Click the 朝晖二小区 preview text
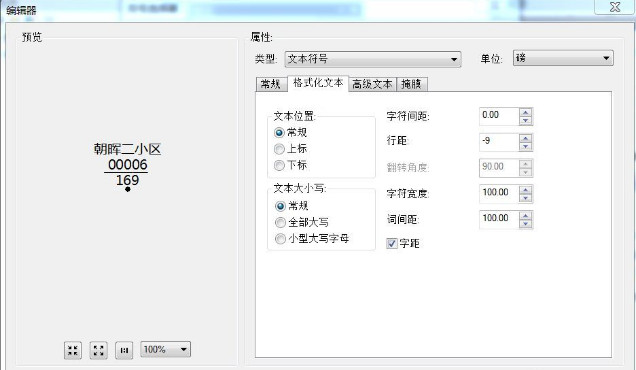Image resolution: width=636 pixels, height=370 pixels. click(x=127, y=149)
